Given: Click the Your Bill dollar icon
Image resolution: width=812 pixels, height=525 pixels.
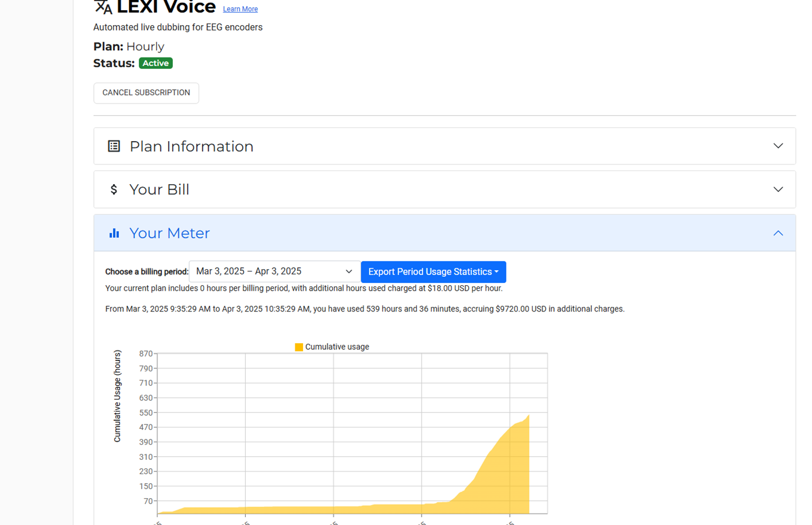Looking at the screenshot, I should [x=114, y=190].
